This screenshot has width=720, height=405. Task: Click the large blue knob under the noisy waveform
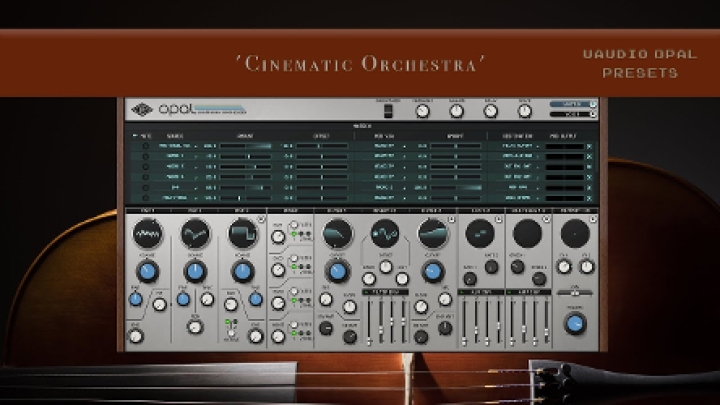tap(147, 272)
